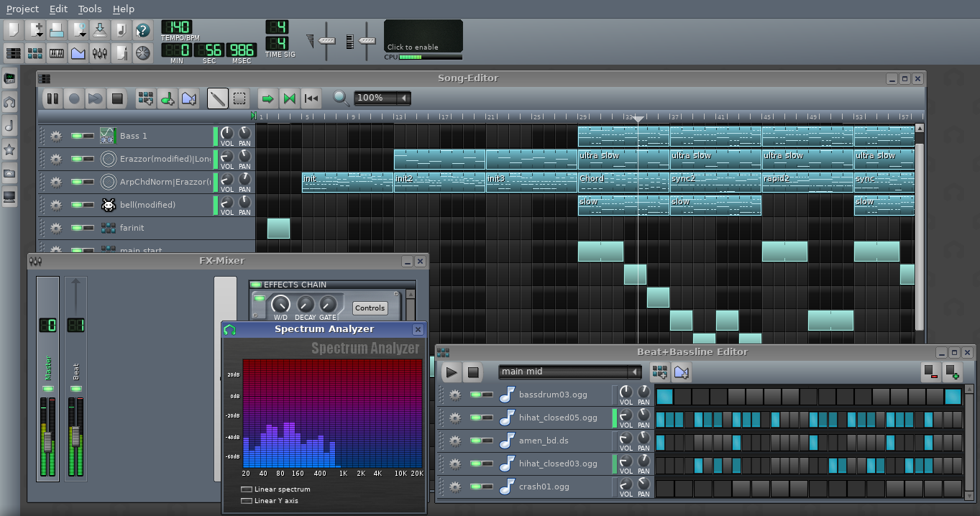
Task: Mute the bassdrum03.ogg track
Action: [x=475, y=395]
